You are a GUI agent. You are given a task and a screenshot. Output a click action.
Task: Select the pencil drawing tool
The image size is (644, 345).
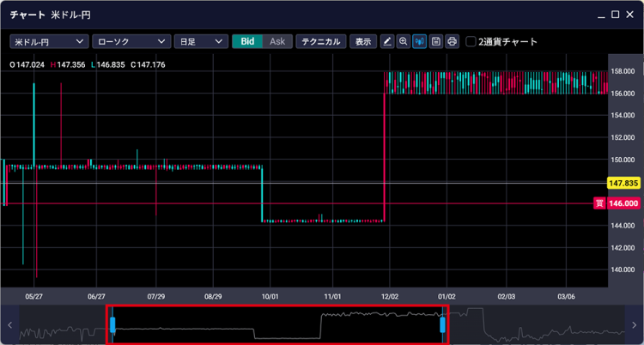click(387, 41)
